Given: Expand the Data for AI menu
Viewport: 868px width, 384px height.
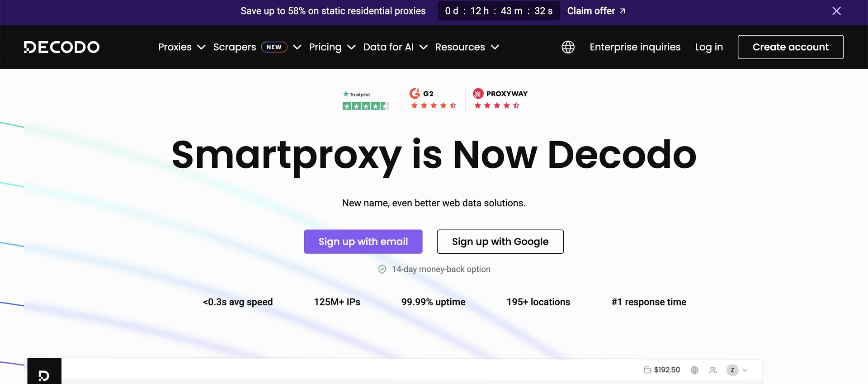Looking at the screenshot, I should point(395,47).
